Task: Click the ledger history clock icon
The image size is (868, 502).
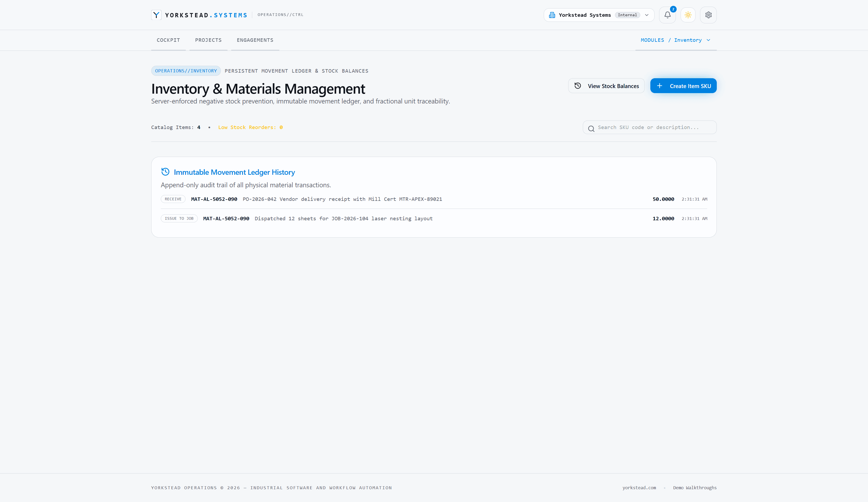Action: 165,172
